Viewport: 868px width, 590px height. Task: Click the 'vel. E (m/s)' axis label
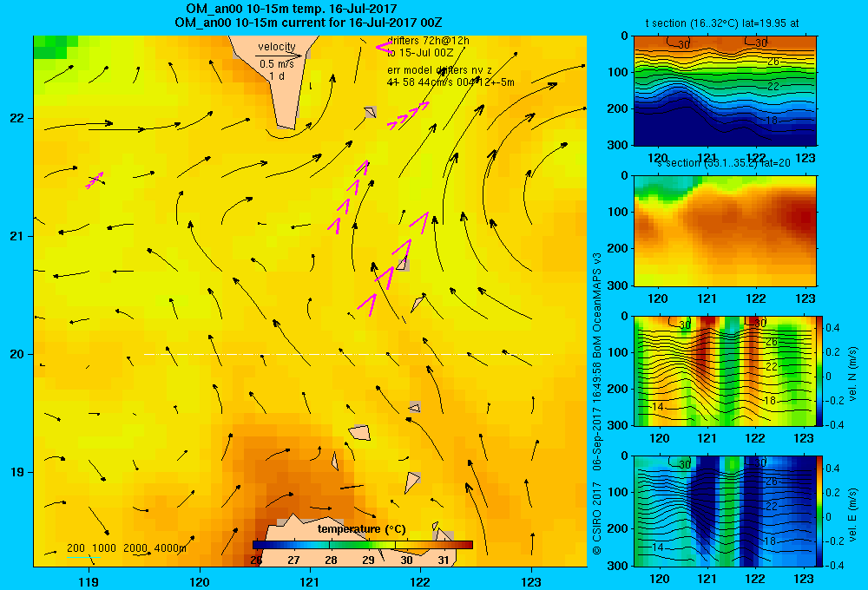pos(852,515)
